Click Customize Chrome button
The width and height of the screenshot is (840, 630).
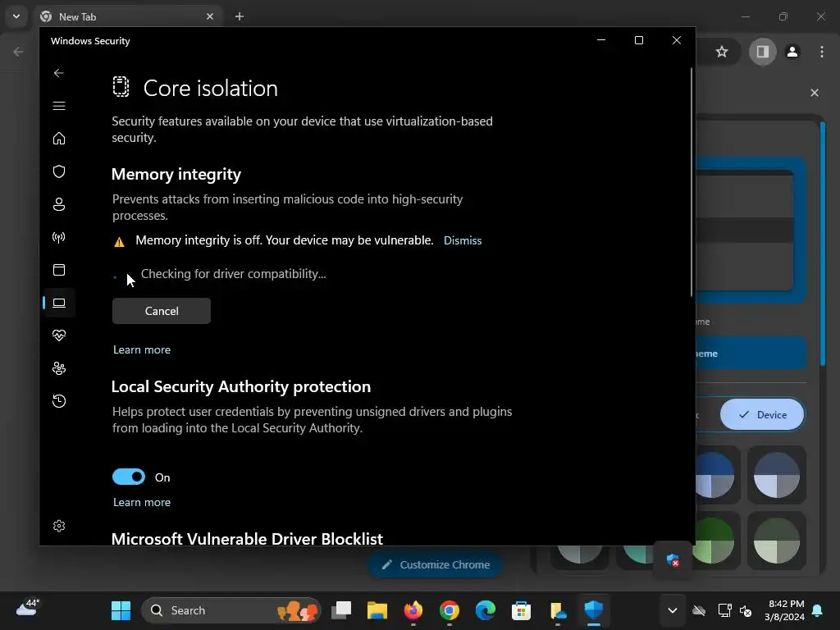[436, 565]
